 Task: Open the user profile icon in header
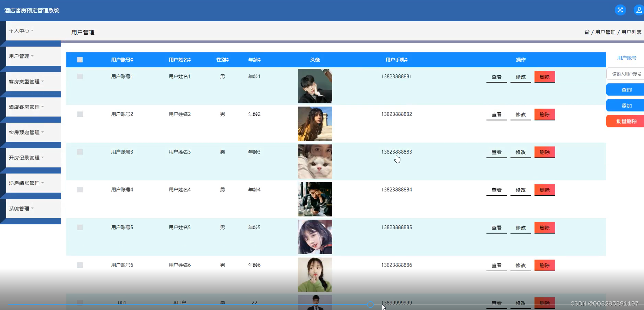[x=639, y=10]
